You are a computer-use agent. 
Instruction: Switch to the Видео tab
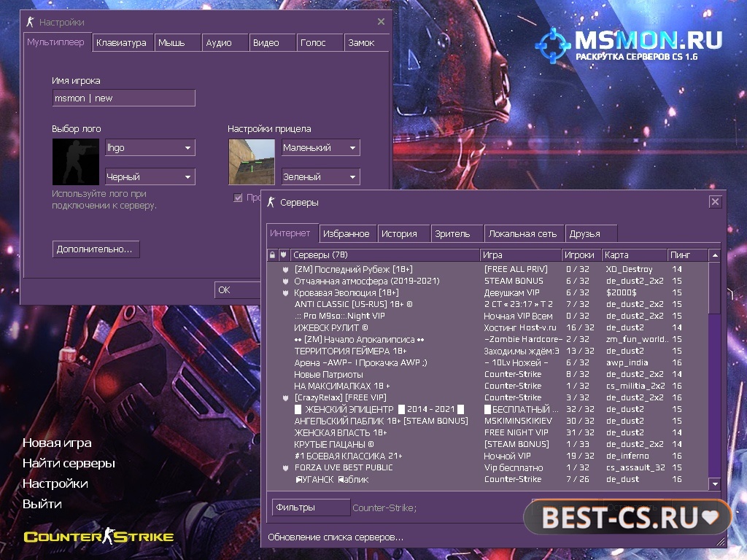(x=271, y=43)
